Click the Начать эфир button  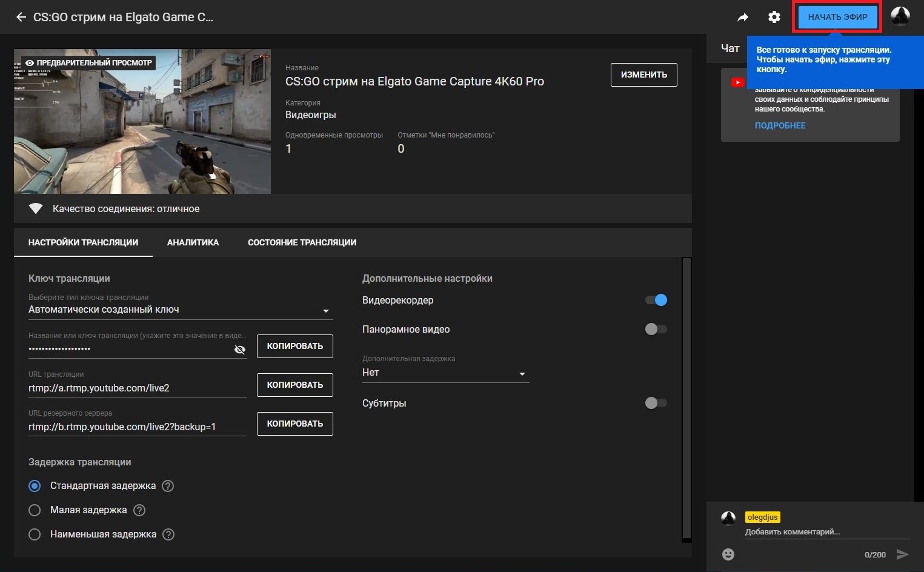[837, 17]
